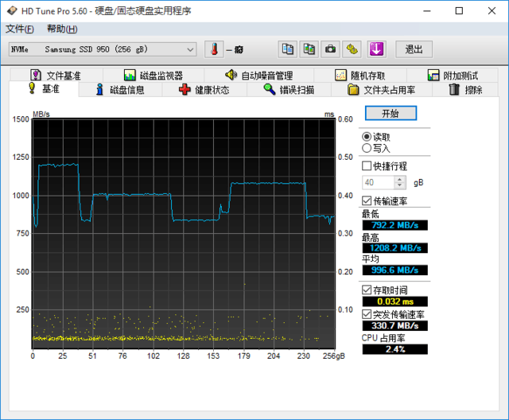Image resolution: width=509 pixels, height=420 pixels.
Task: Copy benchmark info to clipboard icon
Action: point(288,49)
